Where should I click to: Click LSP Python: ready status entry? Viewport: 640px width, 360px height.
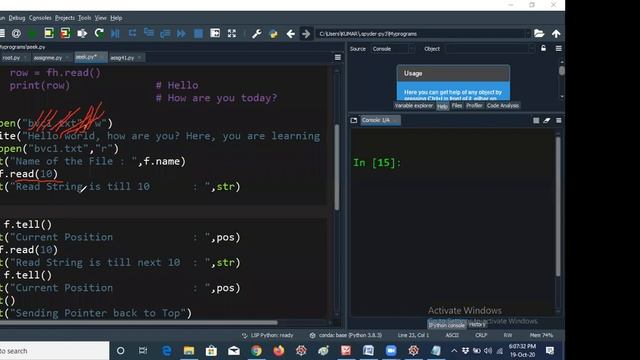pyautogui.click(x=268, y=336)
